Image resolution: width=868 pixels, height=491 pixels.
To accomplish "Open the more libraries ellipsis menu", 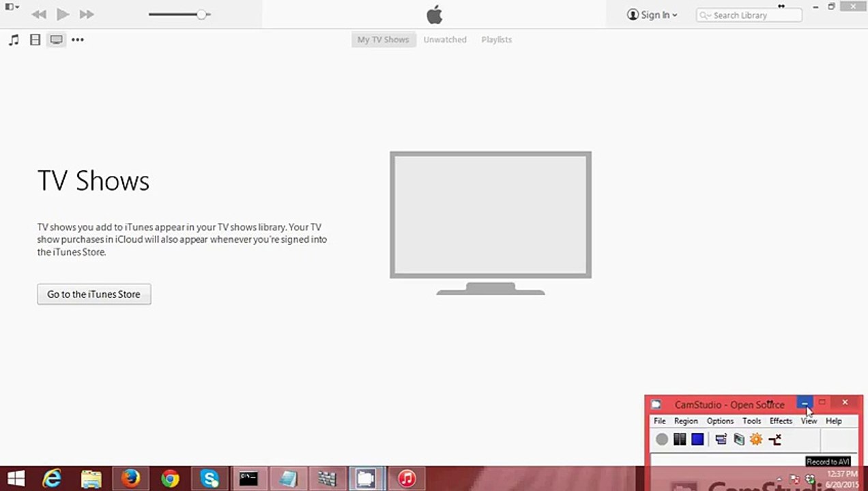I will (x=78, y=40).
